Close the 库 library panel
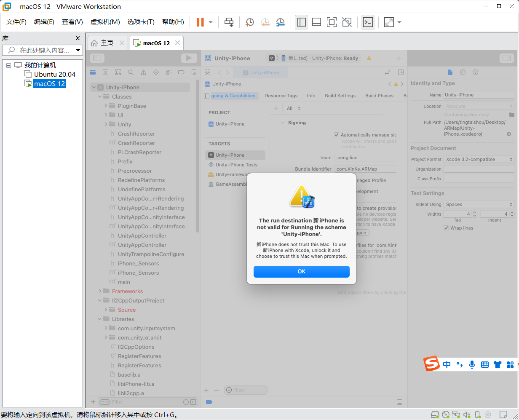This screenshot has height=420, width=519. [78, 38]
